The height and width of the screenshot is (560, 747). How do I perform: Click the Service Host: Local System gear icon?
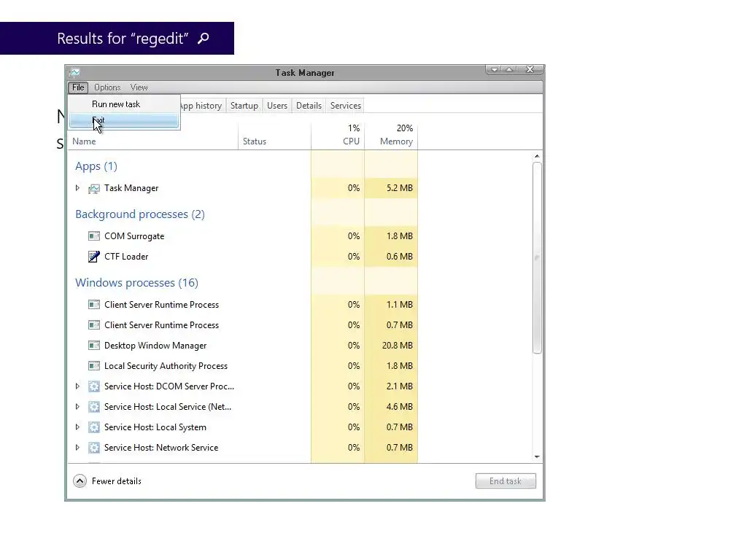[94, 427]
